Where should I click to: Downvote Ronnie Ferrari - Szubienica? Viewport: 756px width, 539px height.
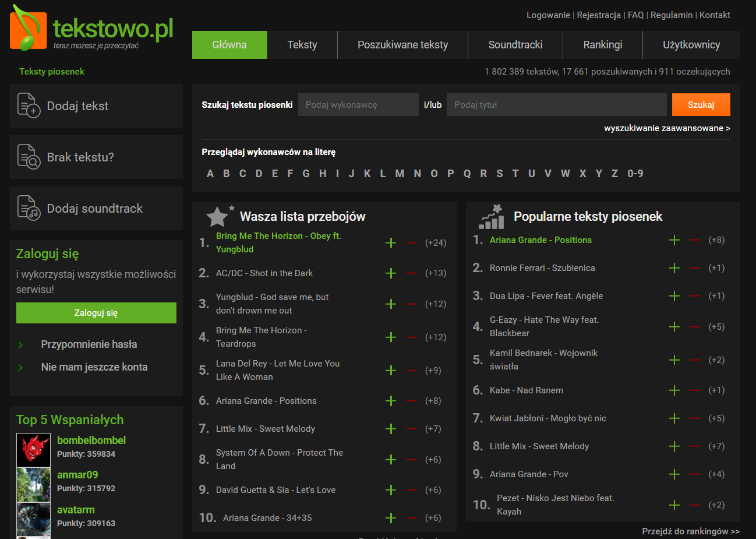695,268
